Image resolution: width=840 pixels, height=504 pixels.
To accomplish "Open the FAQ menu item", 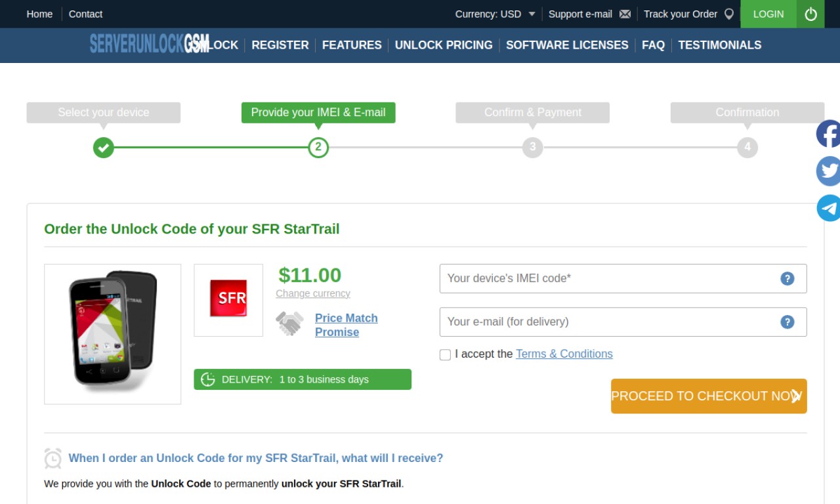I will click(653, 45).
